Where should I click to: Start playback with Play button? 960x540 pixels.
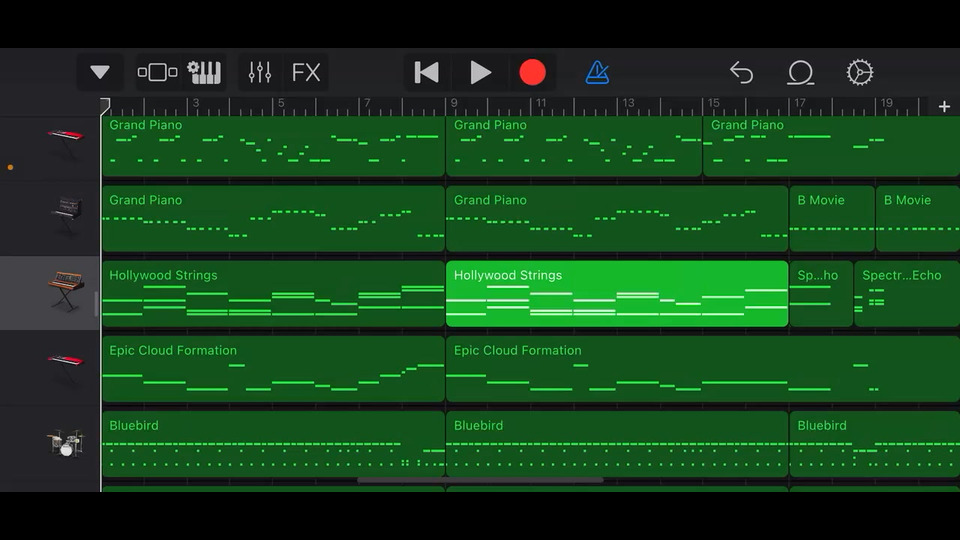[x=480, y=72]
